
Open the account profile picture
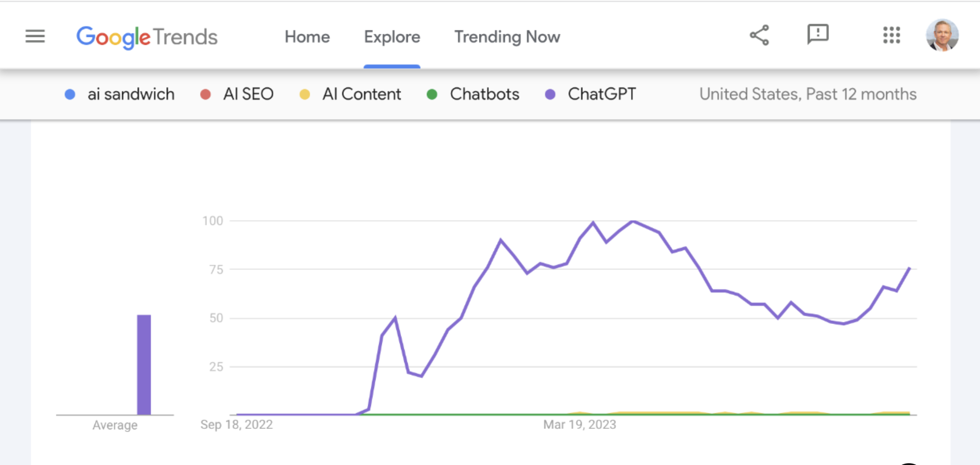coord(942,35)
